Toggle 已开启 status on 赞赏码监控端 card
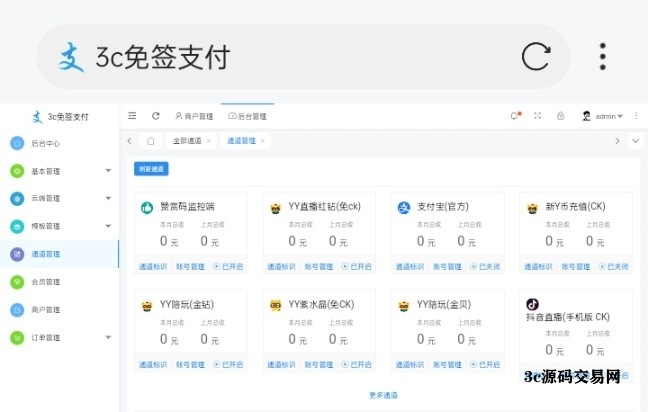Viewport: 648px width, 412px height. click(x=228, y=267)
